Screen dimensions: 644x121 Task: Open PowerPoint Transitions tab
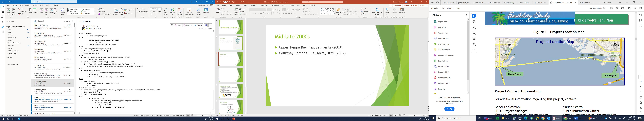254,5
